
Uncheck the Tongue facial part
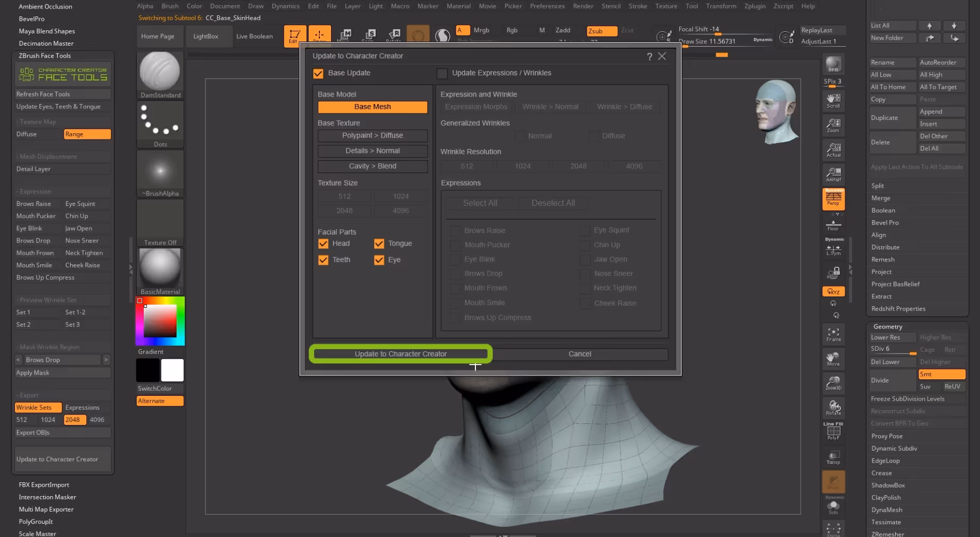379,244
